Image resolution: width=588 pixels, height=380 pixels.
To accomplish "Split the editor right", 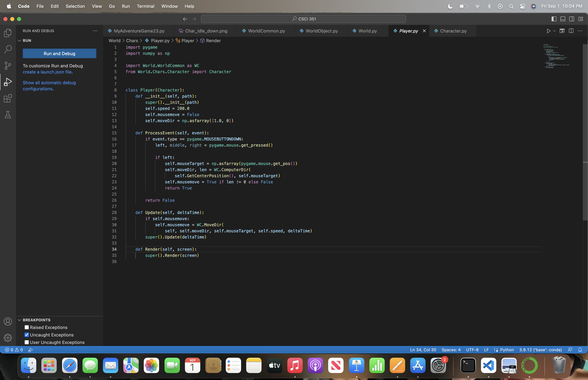I will [x=571, y=31].
